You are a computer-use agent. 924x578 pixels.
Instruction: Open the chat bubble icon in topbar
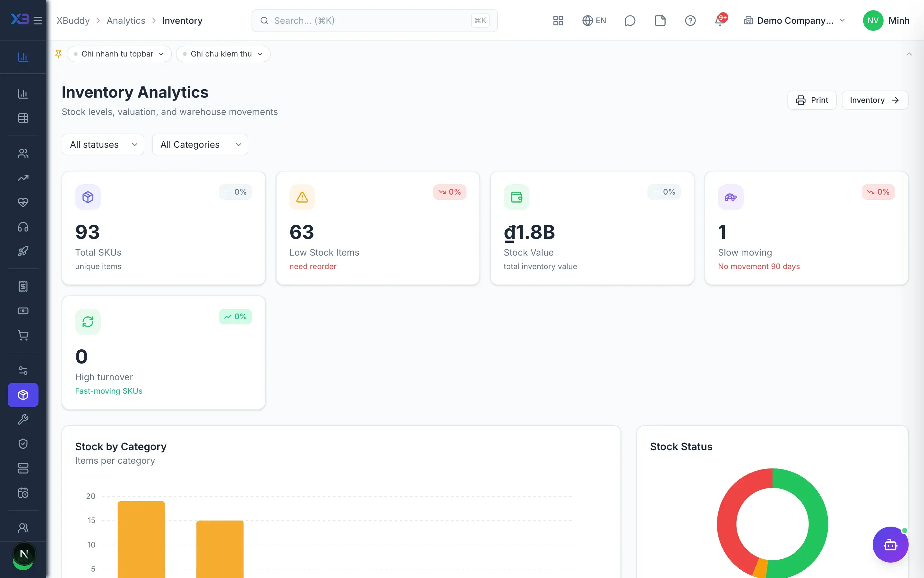629,20
